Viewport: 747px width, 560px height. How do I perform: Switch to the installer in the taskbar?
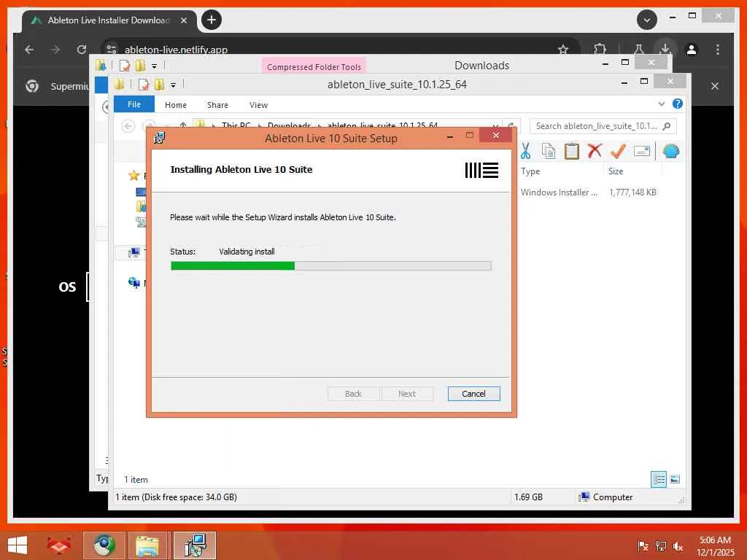click(195, 545)
